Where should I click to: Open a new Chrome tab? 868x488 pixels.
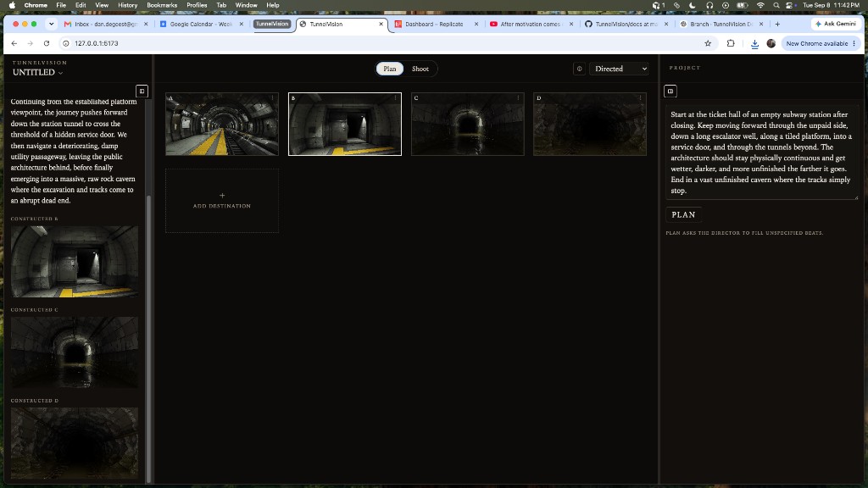coord(777,24)
